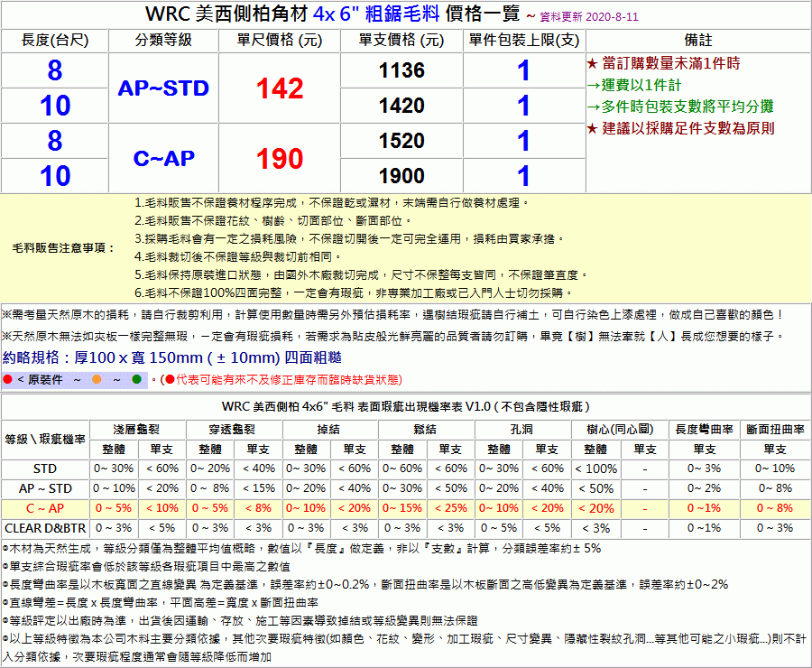This screenshot has height=668, width=812.
Task: Click the "掉結" defect header
Action: pyautogui.click(x=328, y=430)
